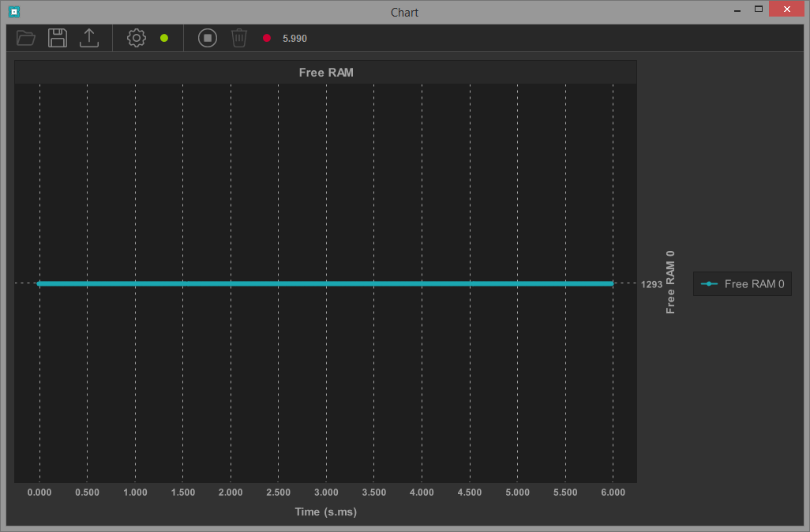Viewport: 810px width, 532px height.
Task: Select the Free RAM 0 legend entry
Action: [742, 284]
